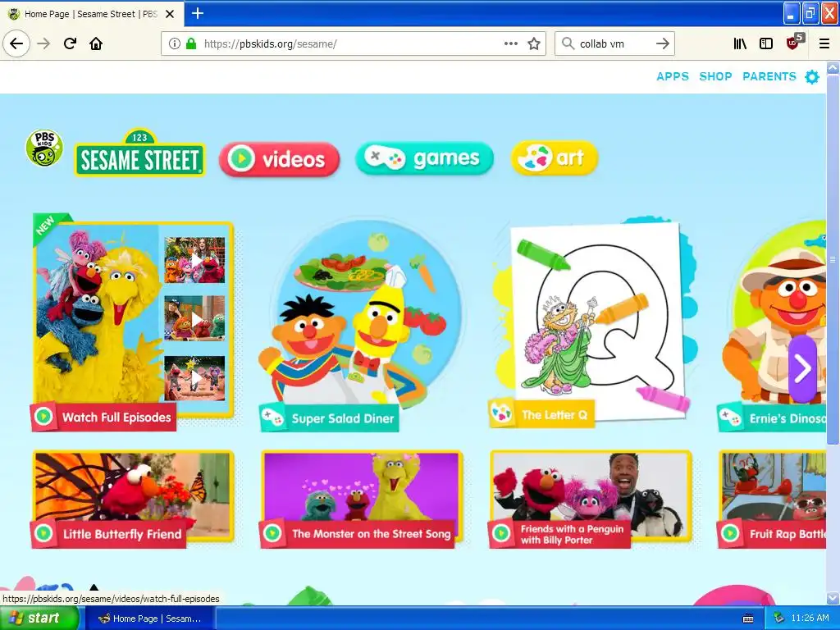The image size is (840, 630).
Task: Bookmark this page with the star icon
Action: [534, 44]
